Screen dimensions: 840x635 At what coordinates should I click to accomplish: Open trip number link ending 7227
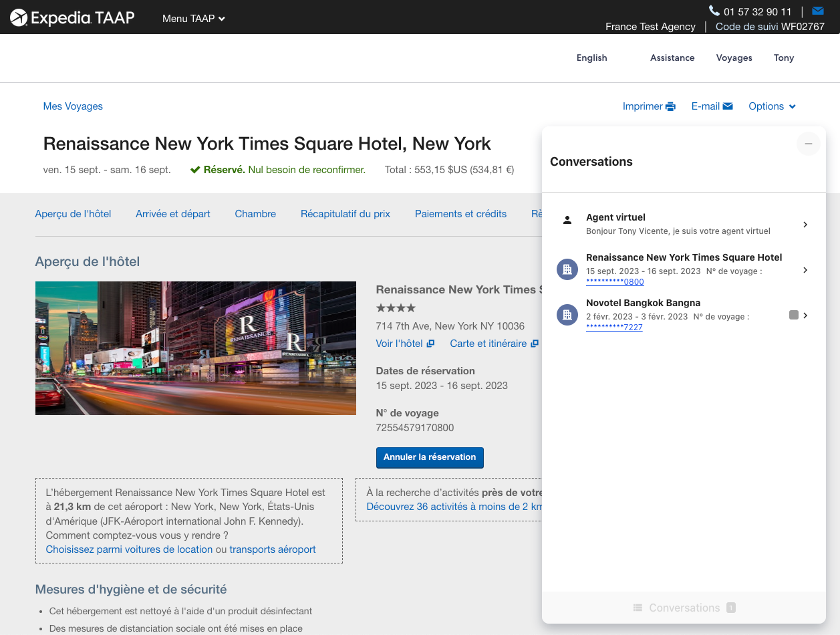pyautogui.click(x=614, y=328)
